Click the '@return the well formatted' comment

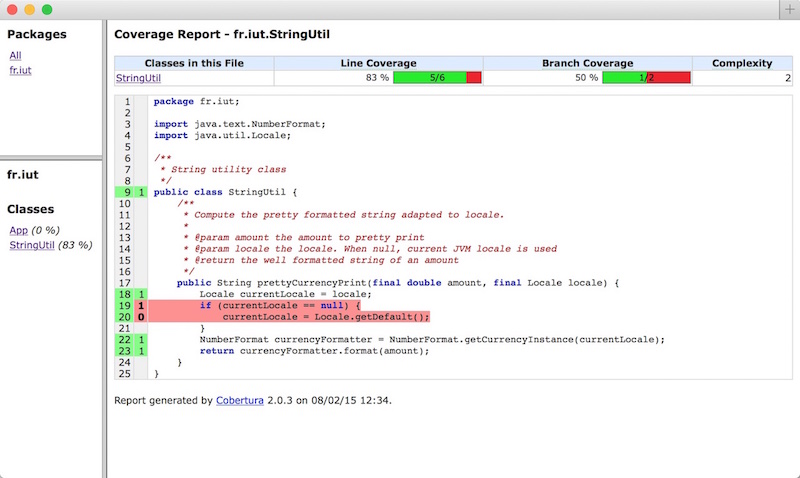[321, 260]
